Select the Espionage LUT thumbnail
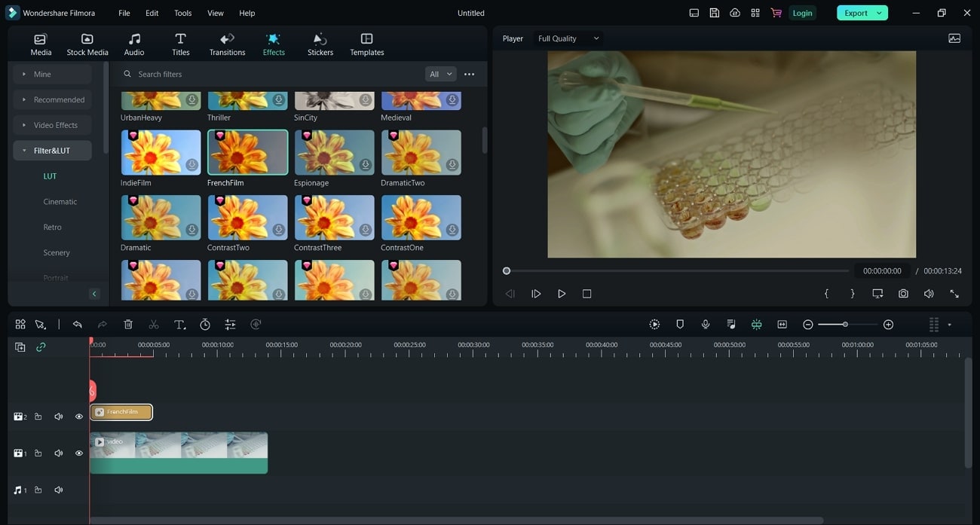 tap(334, 152)
